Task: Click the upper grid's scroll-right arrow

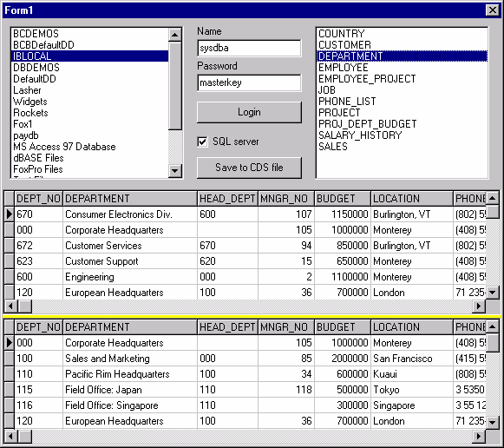Action: pyautogui.click(x=479, y=306)
